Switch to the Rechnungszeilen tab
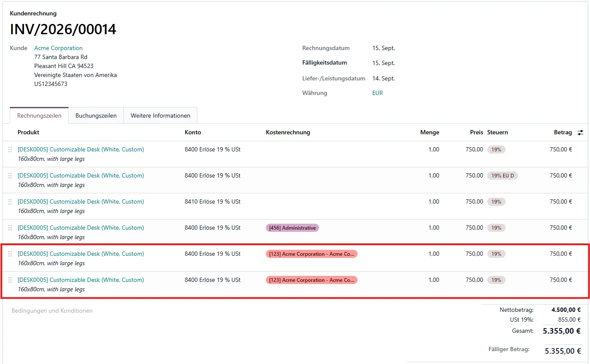Viewport: 590px width, 364px height. click(x=39, y=115)
